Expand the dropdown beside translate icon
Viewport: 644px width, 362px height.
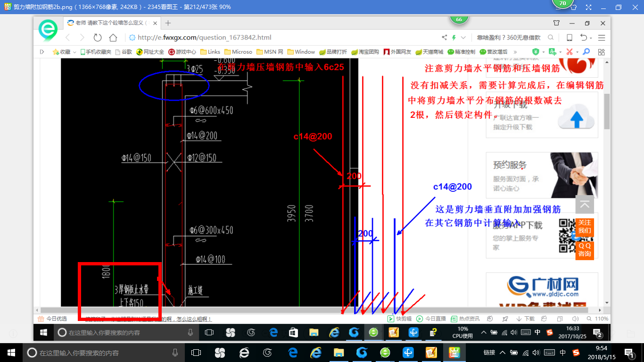tap(560, 52)
